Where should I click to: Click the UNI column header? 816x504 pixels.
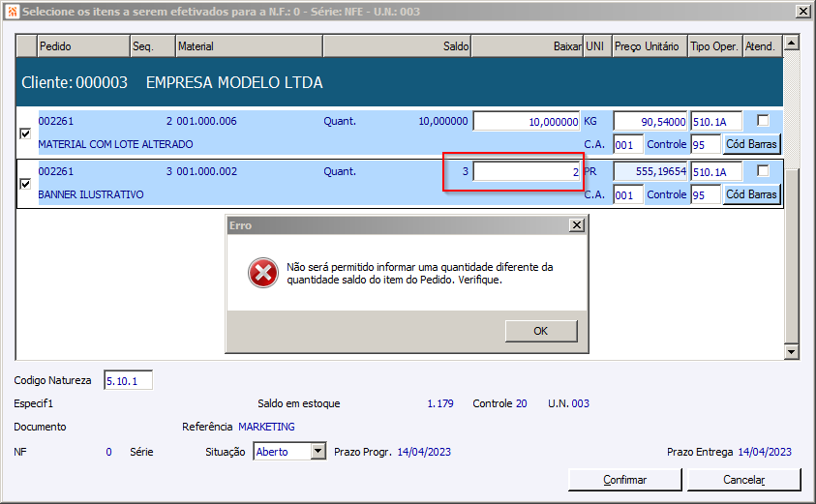(597, 45)
